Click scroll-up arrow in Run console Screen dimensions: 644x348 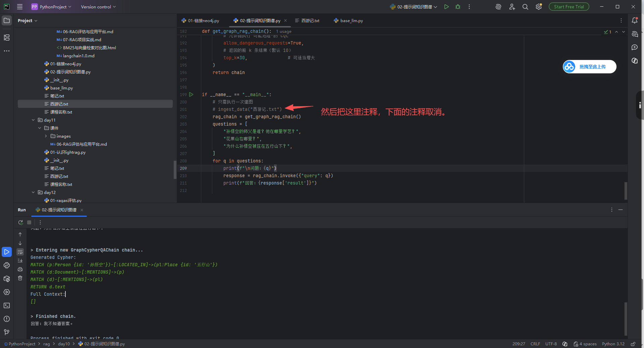[x=20, y=234]
